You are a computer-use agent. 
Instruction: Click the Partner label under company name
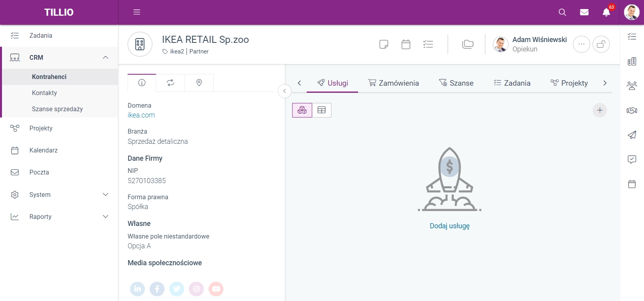[199, 51]
